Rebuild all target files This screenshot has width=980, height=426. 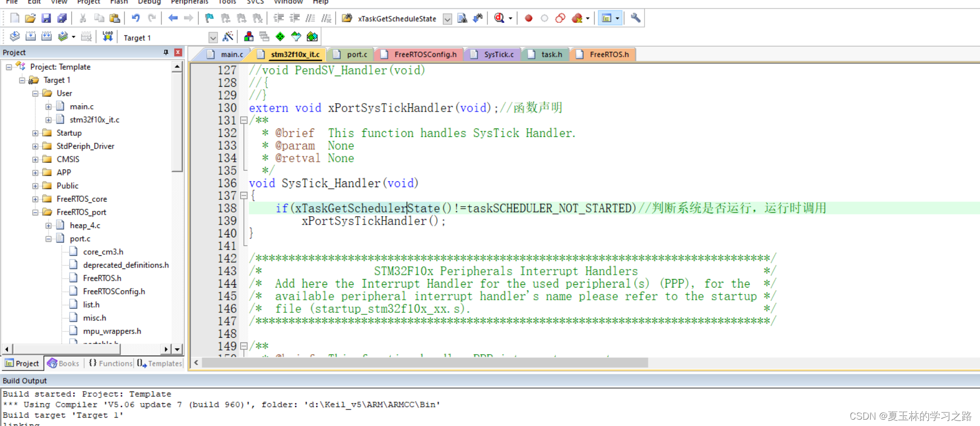click(46, 36)
